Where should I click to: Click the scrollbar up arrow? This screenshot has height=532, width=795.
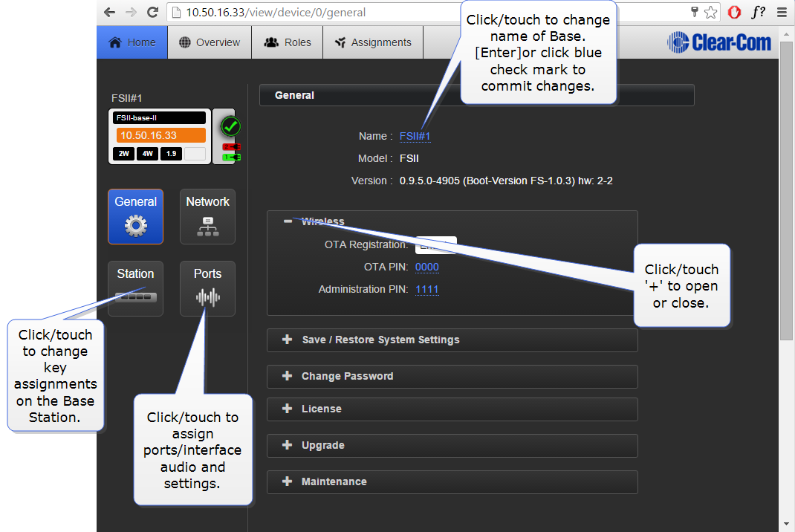pyautogui.click(x=786, y=34)
